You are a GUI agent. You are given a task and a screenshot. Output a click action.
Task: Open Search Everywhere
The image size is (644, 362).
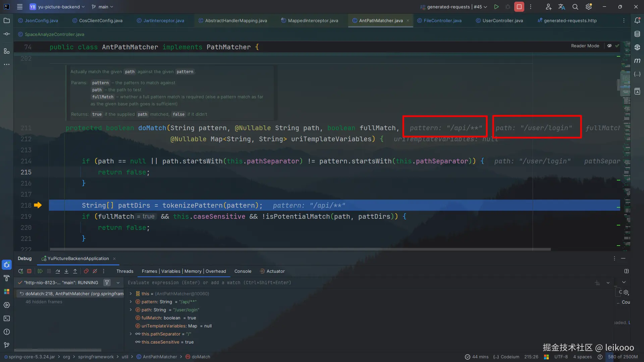[575, 7]
